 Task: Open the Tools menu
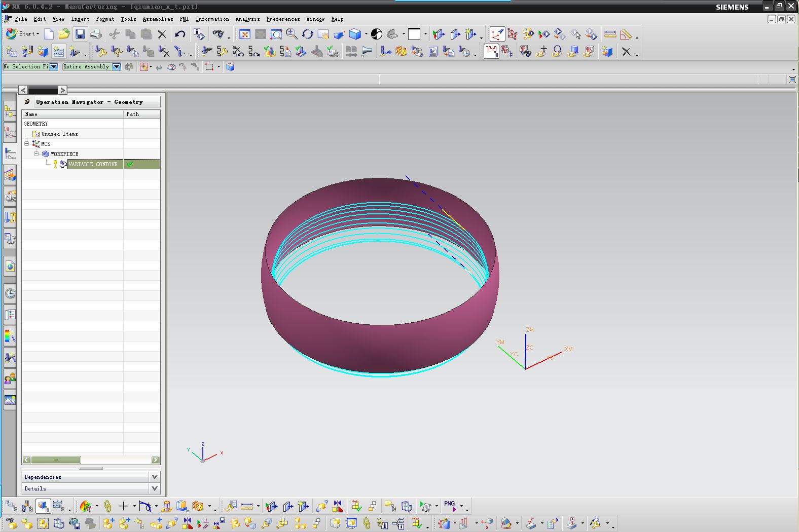(x=128, y=19)
